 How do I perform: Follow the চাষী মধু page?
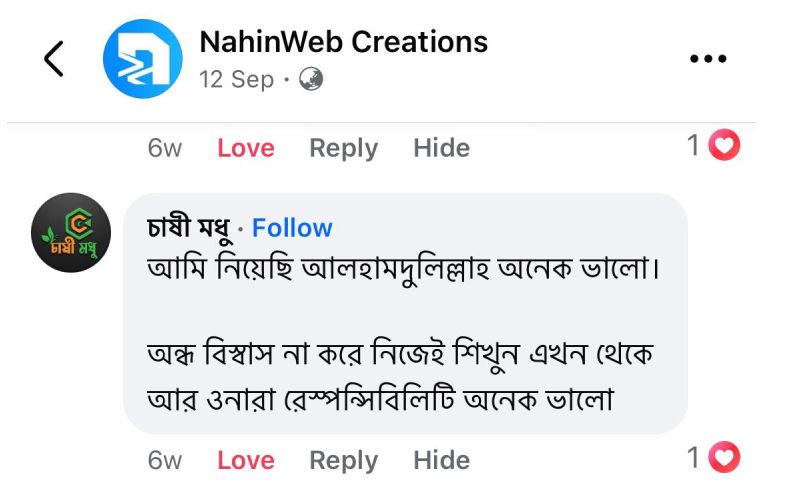point(292,229)
